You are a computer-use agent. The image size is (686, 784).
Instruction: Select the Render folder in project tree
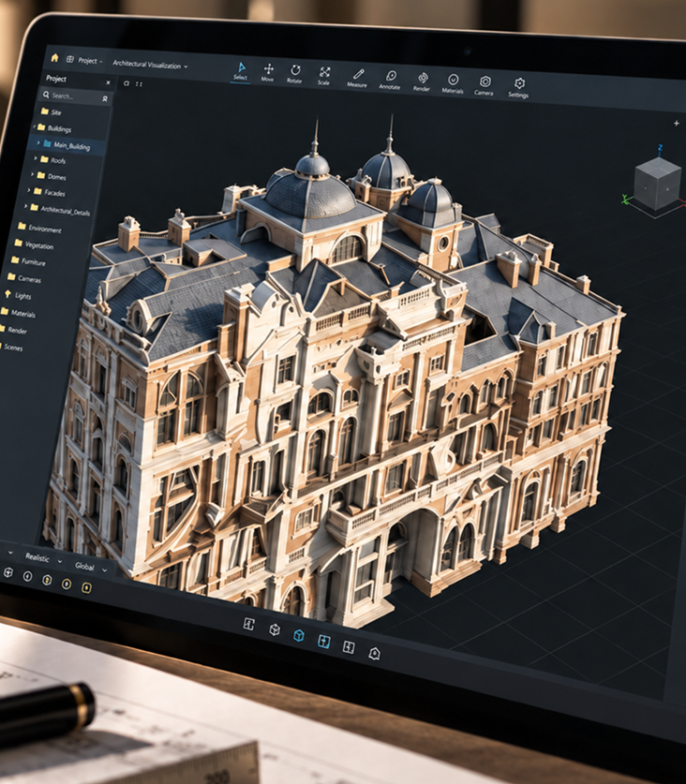13,330
